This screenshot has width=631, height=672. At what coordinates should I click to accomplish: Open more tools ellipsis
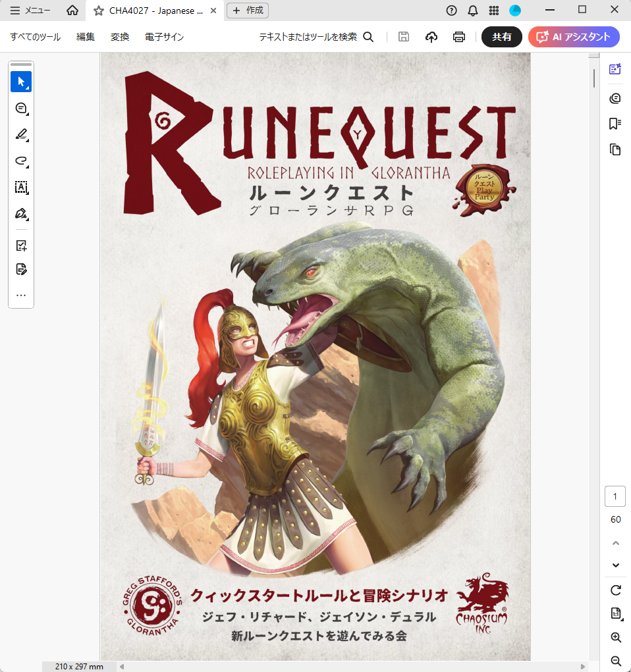pos(21,296)
